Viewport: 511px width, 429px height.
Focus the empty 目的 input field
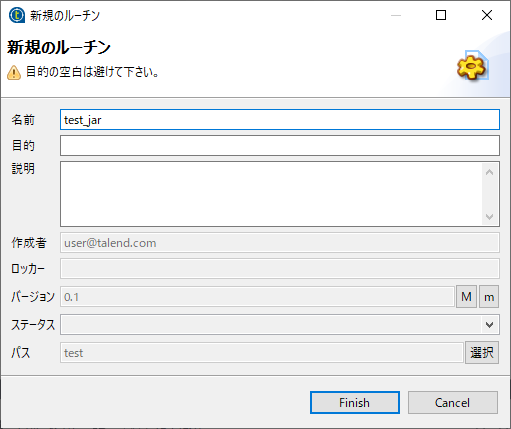[x=280, y=146]
